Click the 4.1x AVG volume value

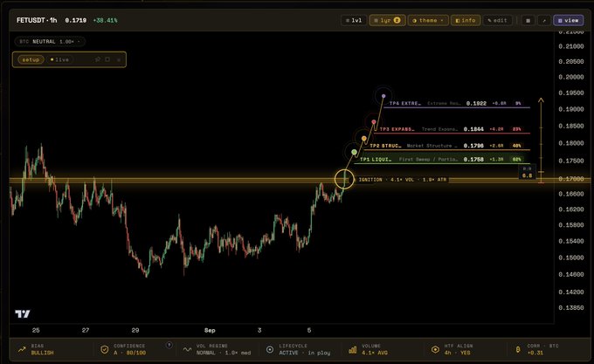coord(374,353)
